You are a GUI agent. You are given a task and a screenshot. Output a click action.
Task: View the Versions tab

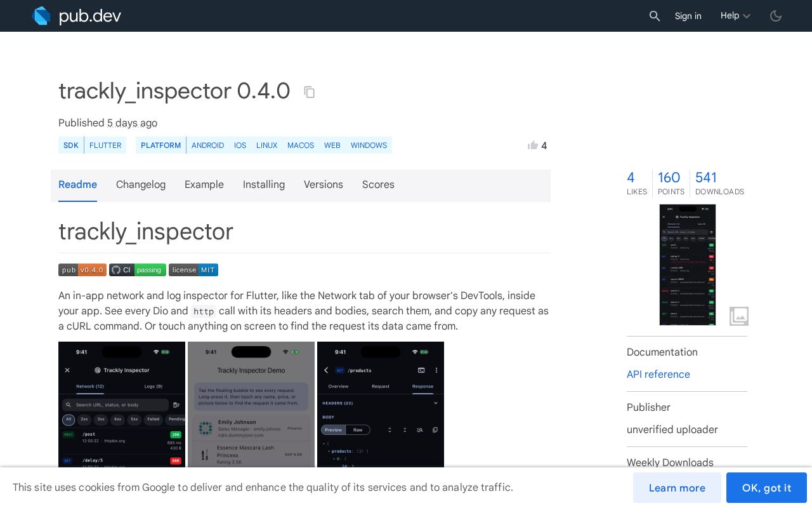[324, 185]
